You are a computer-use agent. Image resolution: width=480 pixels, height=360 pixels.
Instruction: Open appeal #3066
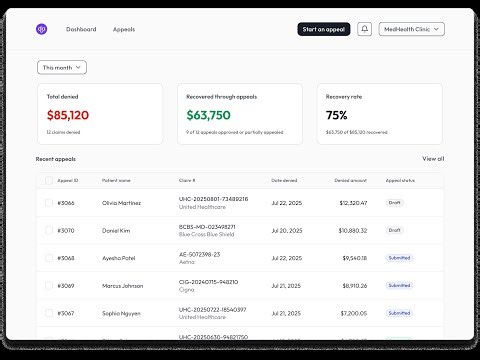tap(66, 203)
